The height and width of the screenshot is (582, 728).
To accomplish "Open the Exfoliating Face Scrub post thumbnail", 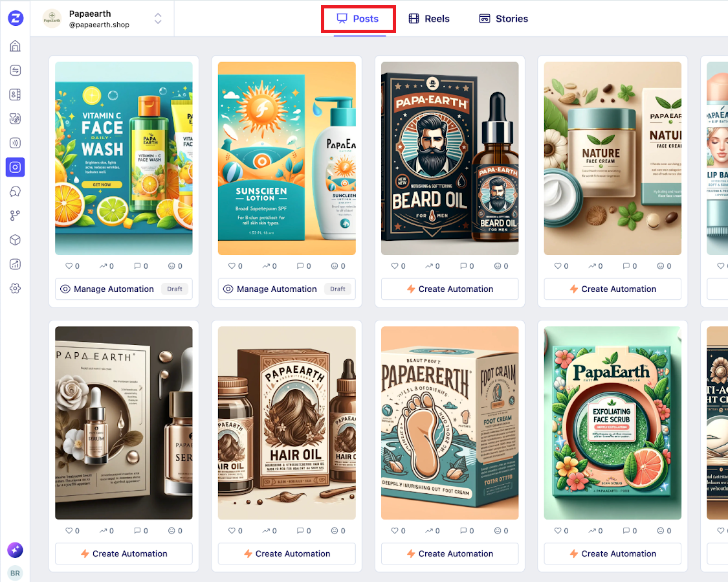I will 613,423.
